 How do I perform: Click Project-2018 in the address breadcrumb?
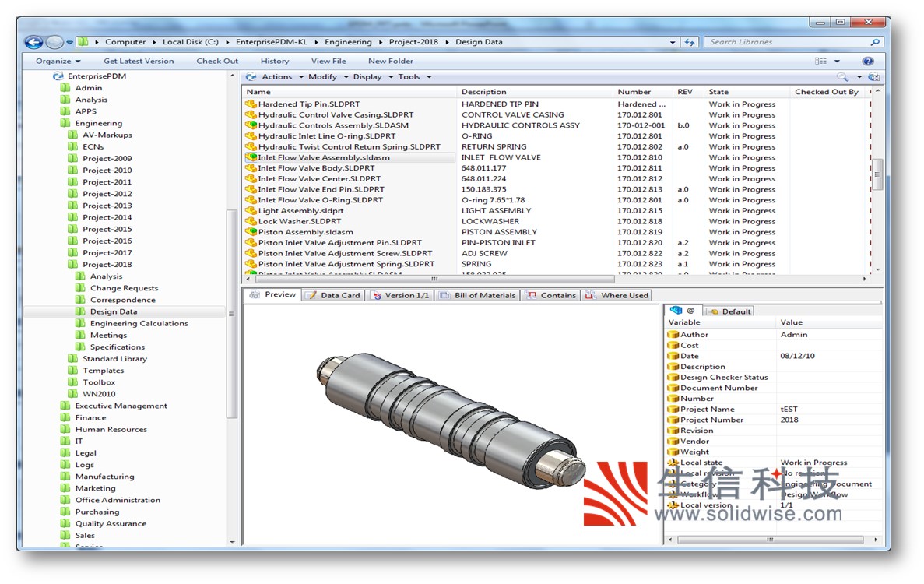(x=413, y=42)
